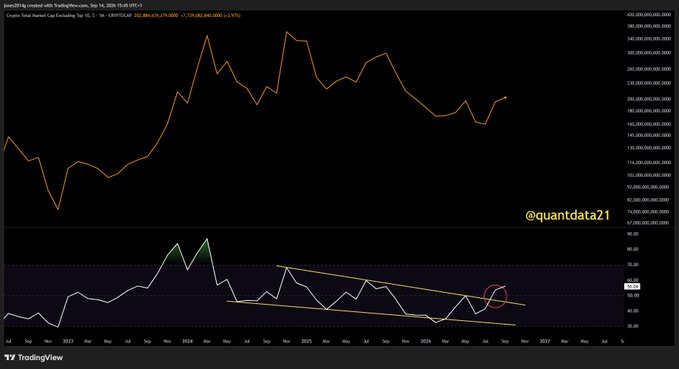This screenshot has height=369, width=679.
Task: Click the 160,000,000,000 price axis label
Action: (649, 124)
